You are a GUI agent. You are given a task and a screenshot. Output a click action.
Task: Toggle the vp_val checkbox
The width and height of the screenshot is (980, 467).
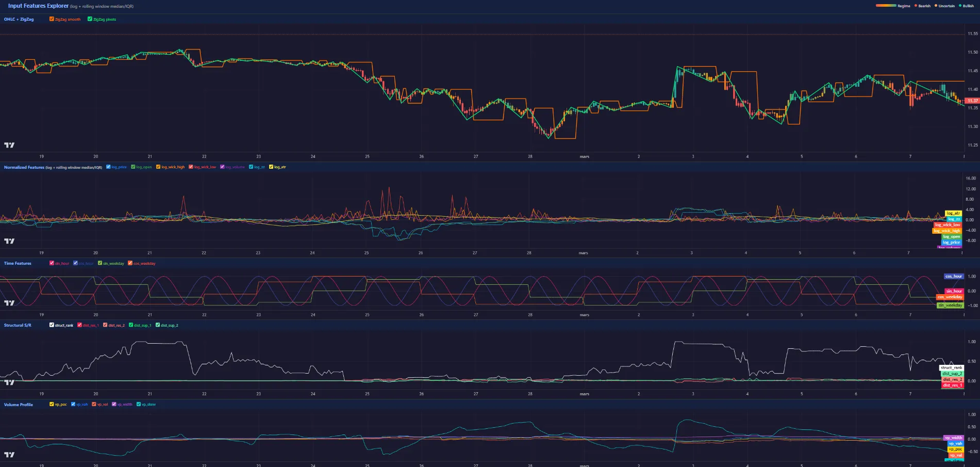click(94, 404)
